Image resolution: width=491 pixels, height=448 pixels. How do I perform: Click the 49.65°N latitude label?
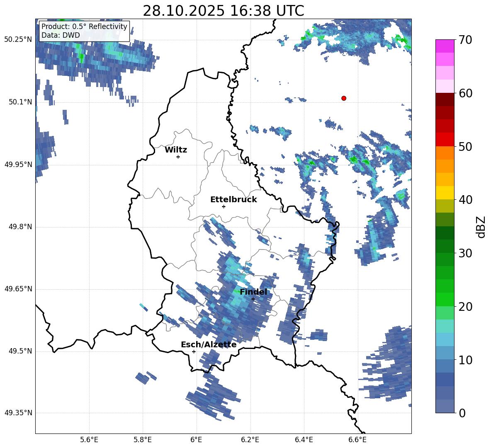coord(18,288)
